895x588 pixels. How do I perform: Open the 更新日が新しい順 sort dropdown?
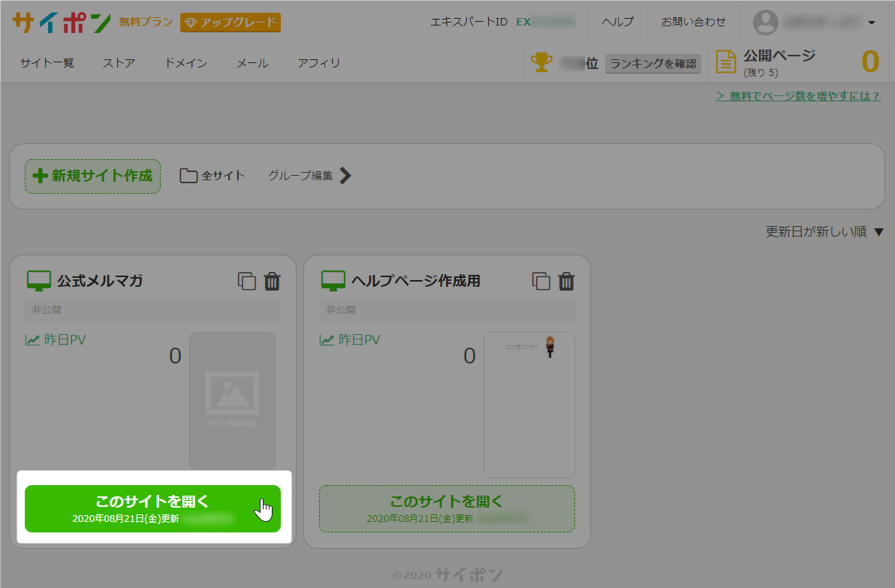(824, 232)
